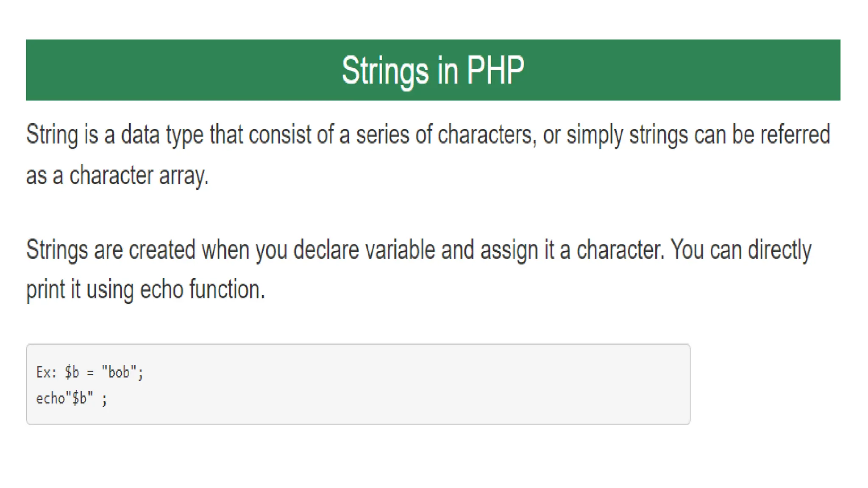Screen dimensions: 868x488
Task: Click the word "print" in second paragraph
Action: (x=45, y=290)
